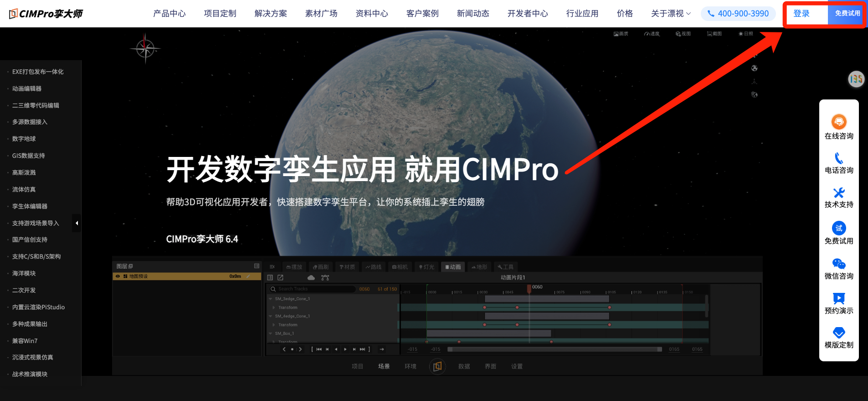Open the 产品中心 menu item
The height and width of the screenshot is (401, 868).
point(169,14)
